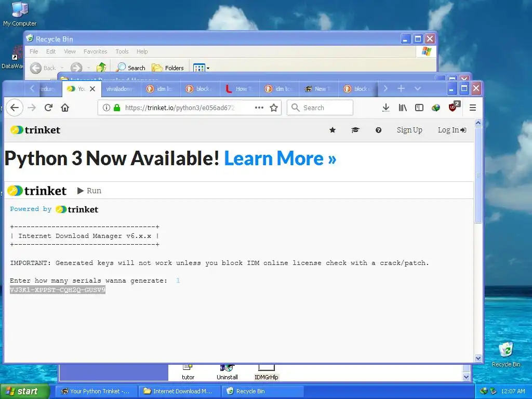
Task: Open View menu in Recycle Bin window
Action: coord(70,51)
